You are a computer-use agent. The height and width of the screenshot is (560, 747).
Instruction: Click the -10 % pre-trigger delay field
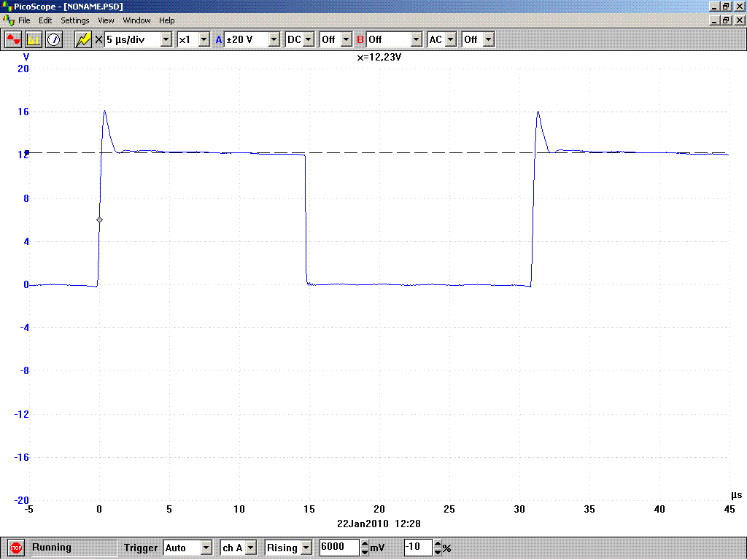coord(417,547)
